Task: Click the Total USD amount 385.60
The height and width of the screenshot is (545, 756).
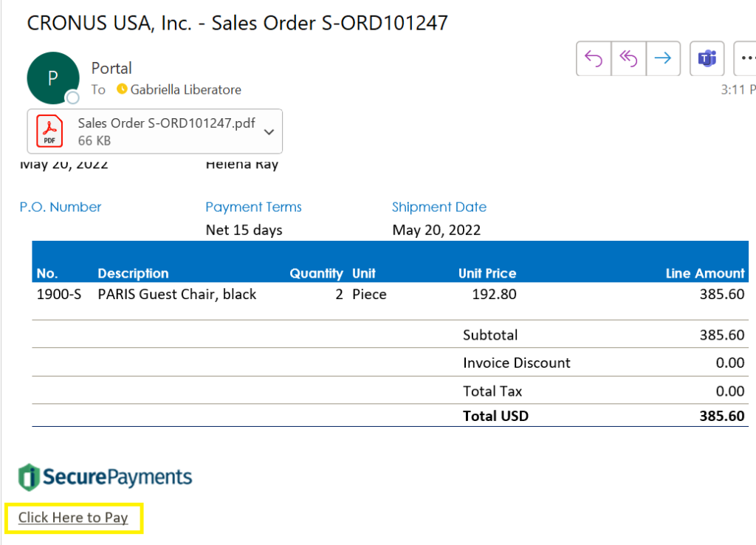Action: [x=721, y=416]
